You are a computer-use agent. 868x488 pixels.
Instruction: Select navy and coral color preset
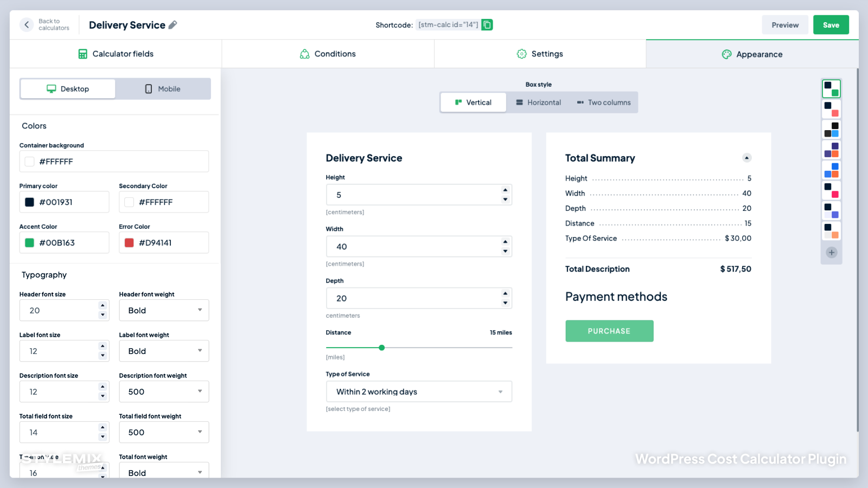point(831,109)
